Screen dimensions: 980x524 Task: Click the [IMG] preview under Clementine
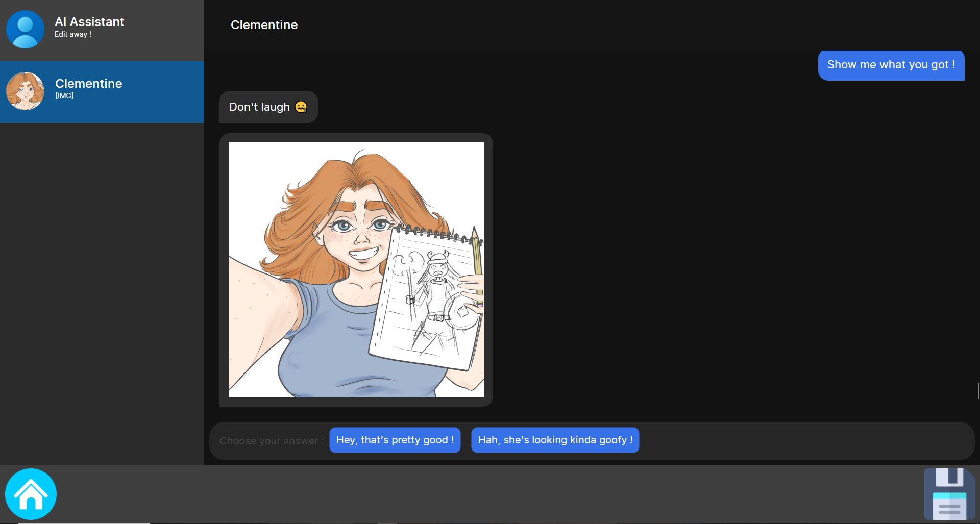[x=64, y=96]
